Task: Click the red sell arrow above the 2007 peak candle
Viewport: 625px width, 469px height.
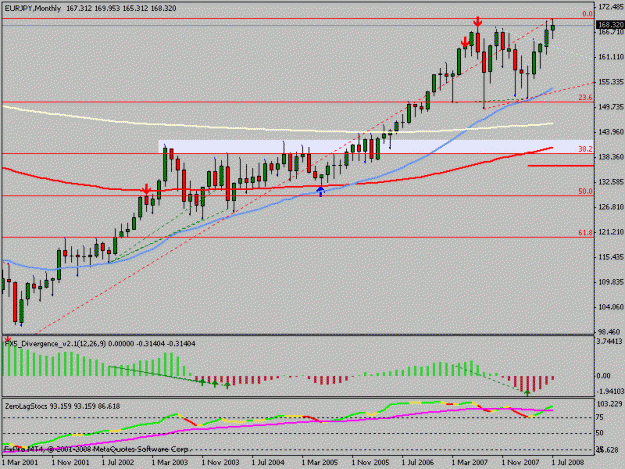Action: 478,22
